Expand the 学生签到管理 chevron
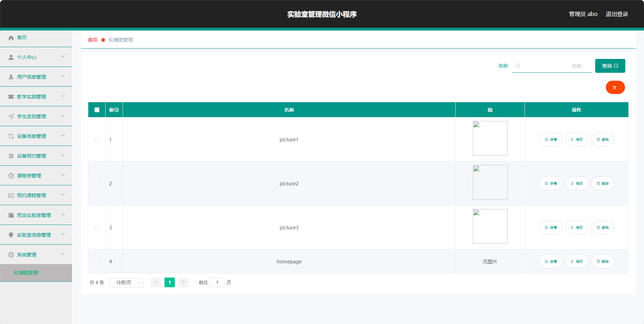 click(63, 116)
